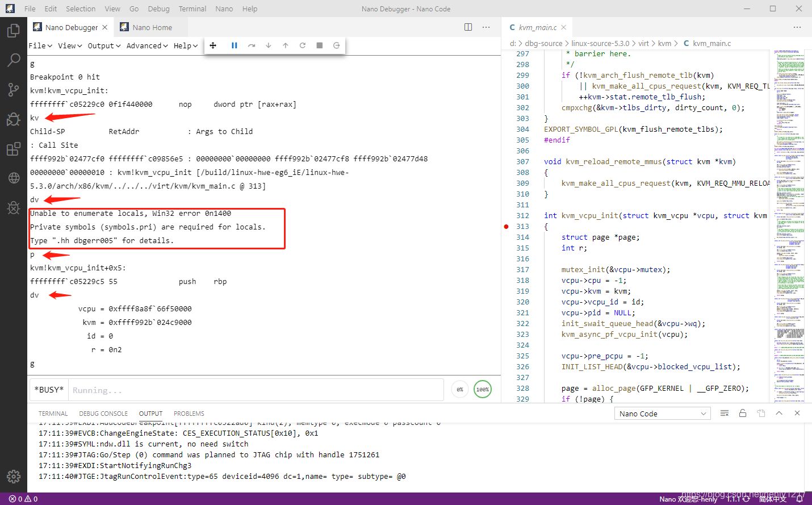The height and width of the screenshot is (505, 812).
Task: Close the bottom panel
Action: pyautogui.click(x=797, y=414)
